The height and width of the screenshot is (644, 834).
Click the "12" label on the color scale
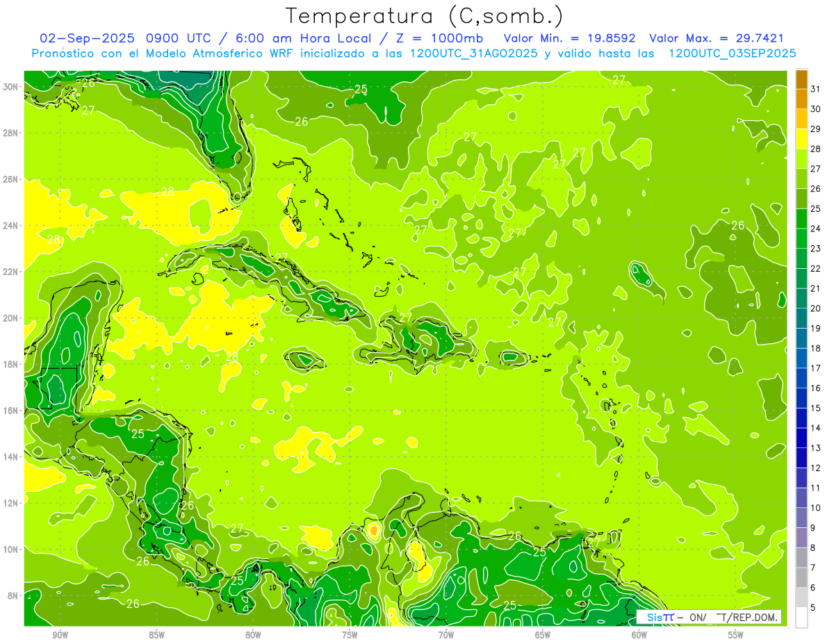click(816, 468)
